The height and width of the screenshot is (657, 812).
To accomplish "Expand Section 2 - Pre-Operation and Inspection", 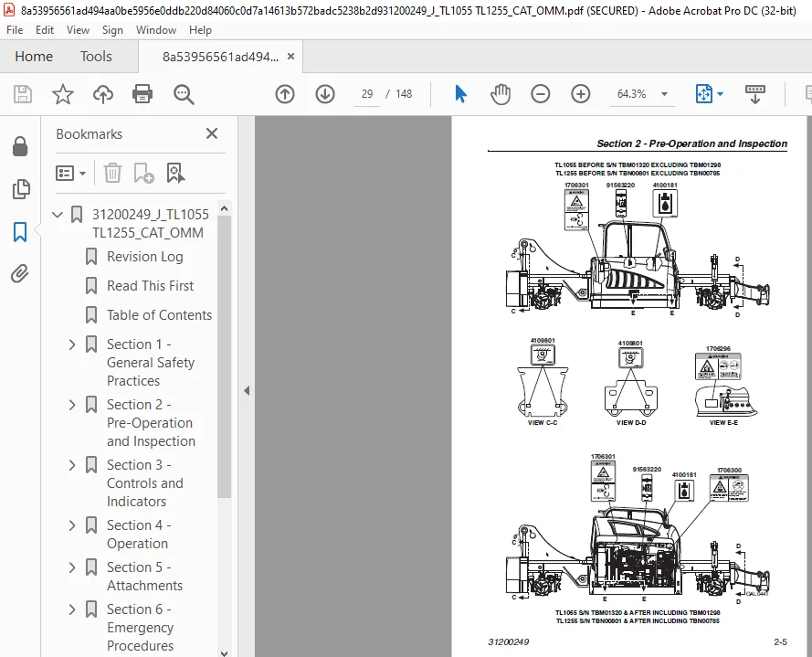I will 72,405.
